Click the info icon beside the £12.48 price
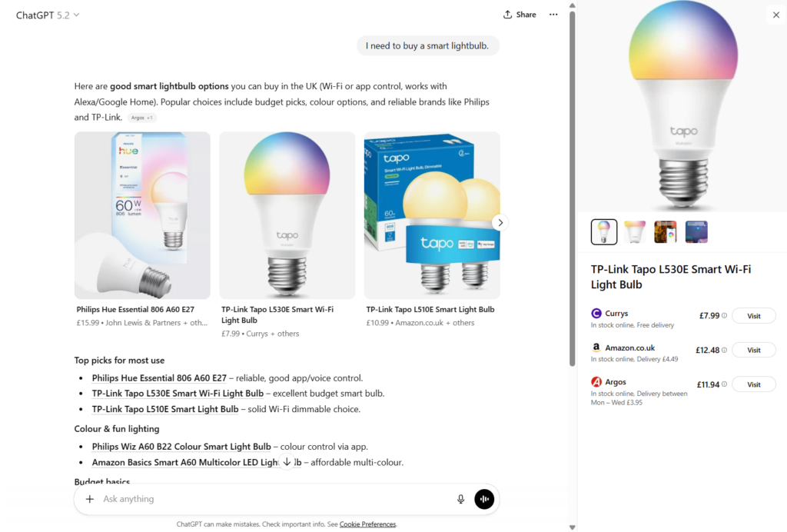787x532 pixels. tap(725, 350)
